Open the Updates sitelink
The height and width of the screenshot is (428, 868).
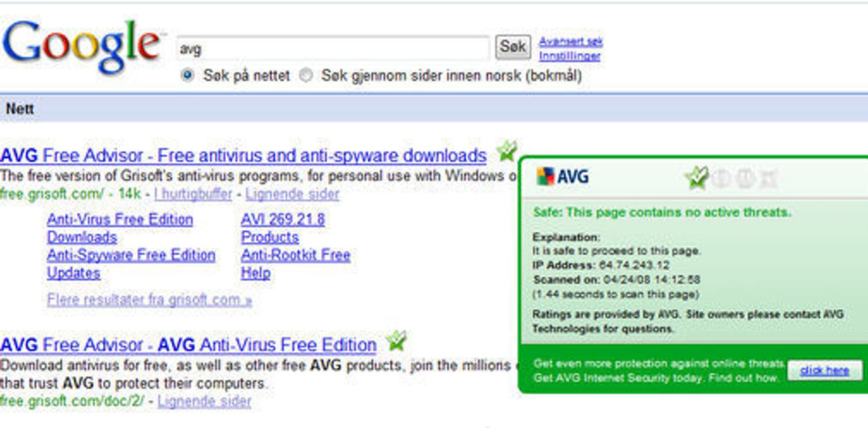coord(74,273)
